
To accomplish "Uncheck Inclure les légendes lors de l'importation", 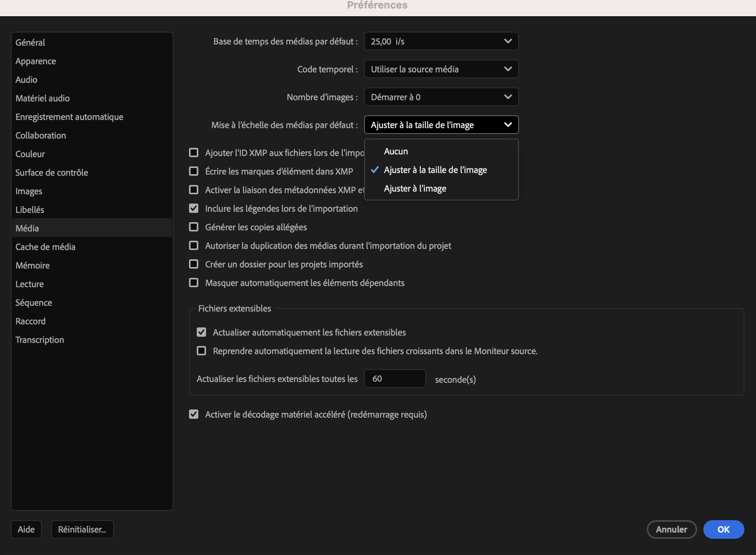I will point(194,208).
